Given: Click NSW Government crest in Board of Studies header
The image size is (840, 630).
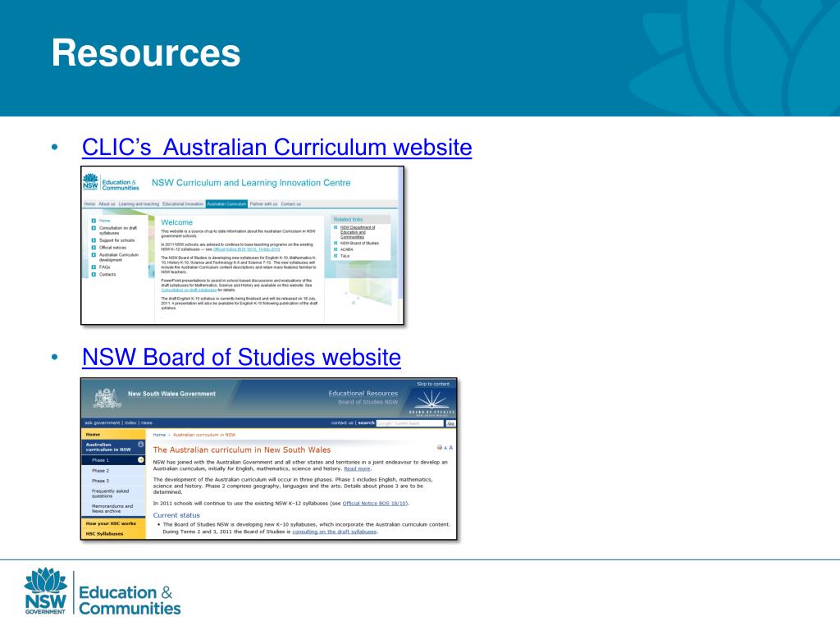Looking at the screenshot, I should (107, 398).
